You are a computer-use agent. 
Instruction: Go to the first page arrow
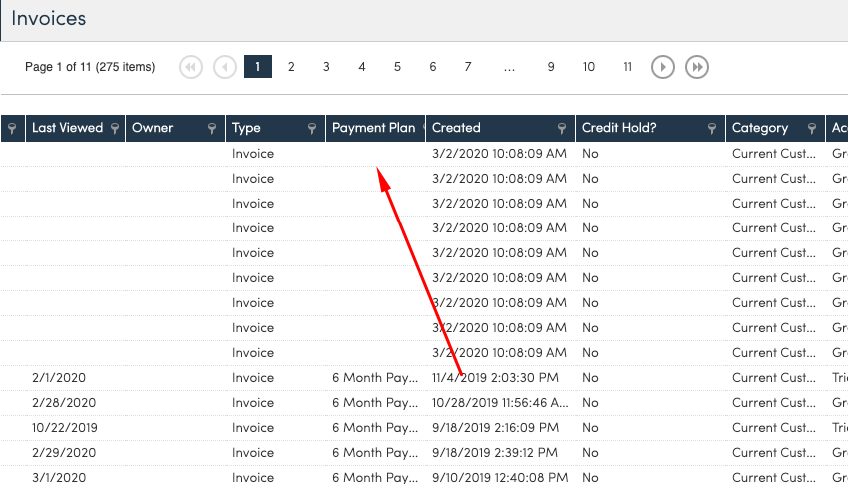191,67
